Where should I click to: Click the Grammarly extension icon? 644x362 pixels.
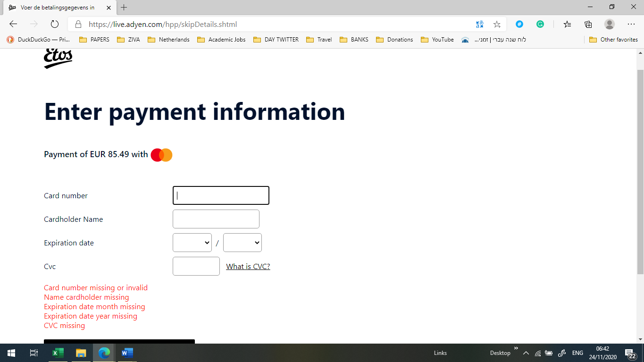[540, 24]
